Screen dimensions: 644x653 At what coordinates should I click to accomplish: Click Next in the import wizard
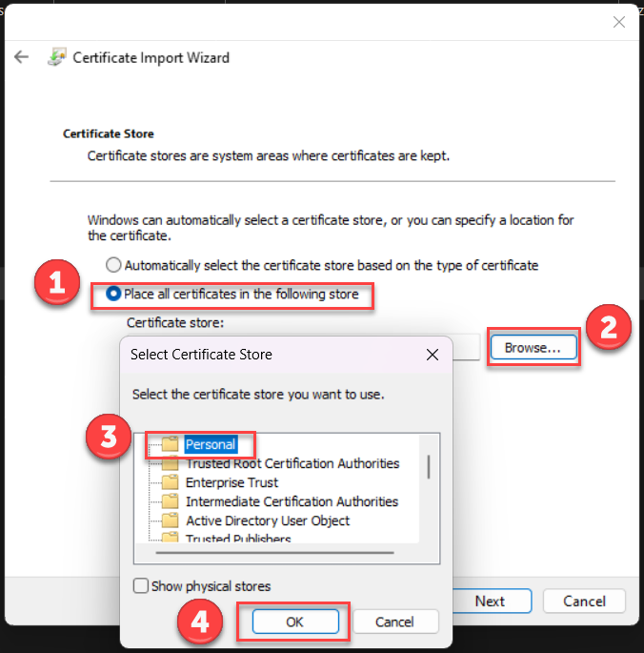tap(490, 601)
